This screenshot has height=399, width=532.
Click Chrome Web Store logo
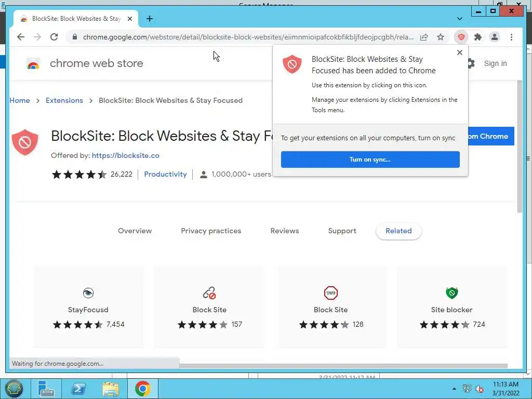coord(33,63)
